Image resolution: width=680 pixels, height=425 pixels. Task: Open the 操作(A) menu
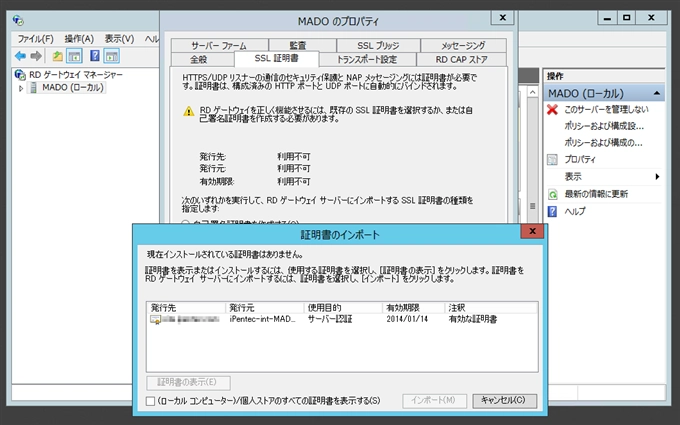pos(79,39)
